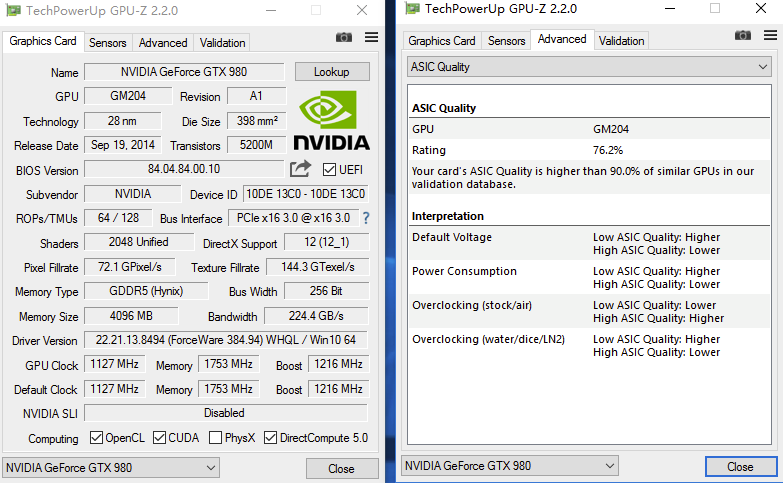Open ASIC Quality dropdown in Advanced tab
This screenshot has height=483, width=783.
(589, 67)
